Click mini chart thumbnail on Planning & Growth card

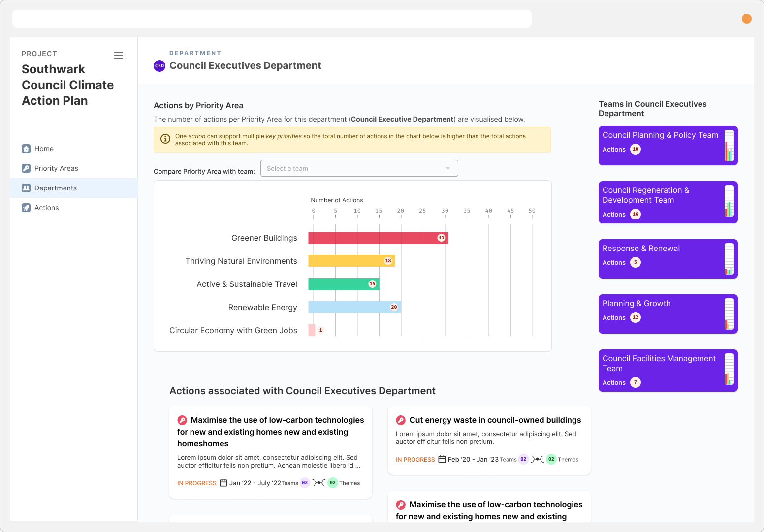point(729,314)
